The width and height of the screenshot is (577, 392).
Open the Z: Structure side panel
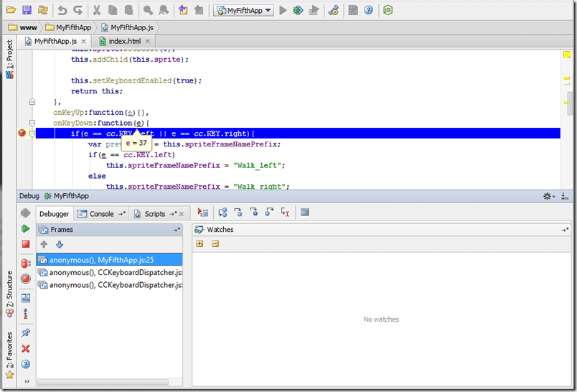[x=9, y=294]
